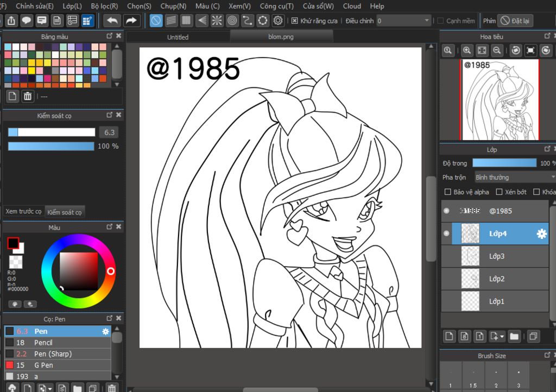Toggle visibility of Lớp4 layer
Screen dimensions: 556x392
(x=446, y=233)
